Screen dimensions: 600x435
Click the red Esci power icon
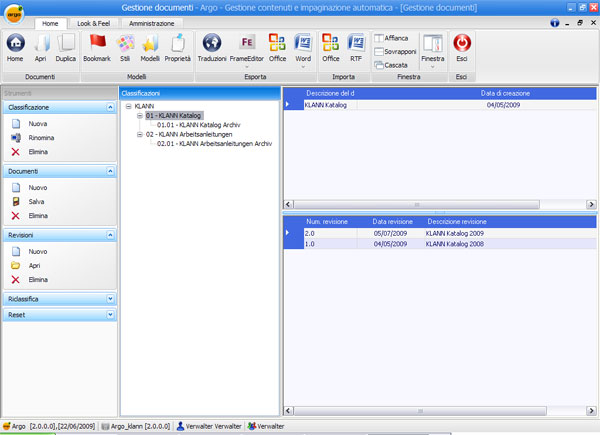(x=462, y=48)
